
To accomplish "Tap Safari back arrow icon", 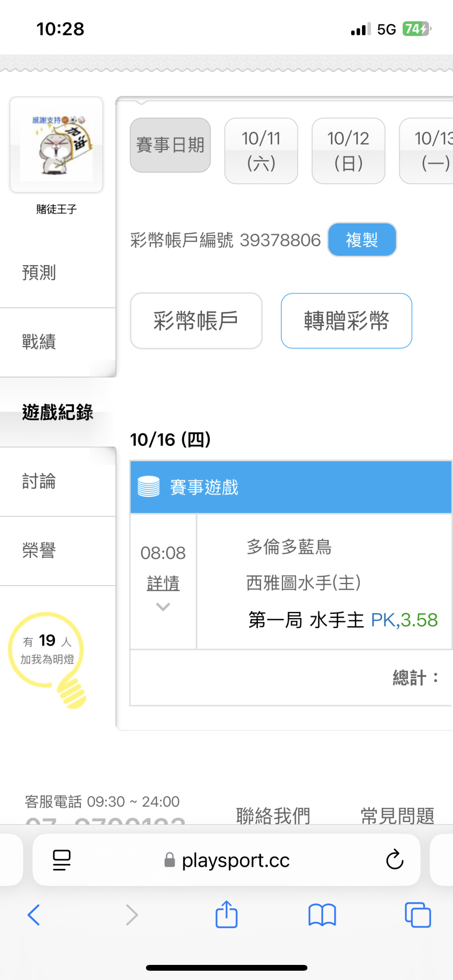I will pyautogui.click(x=34, y=915).
